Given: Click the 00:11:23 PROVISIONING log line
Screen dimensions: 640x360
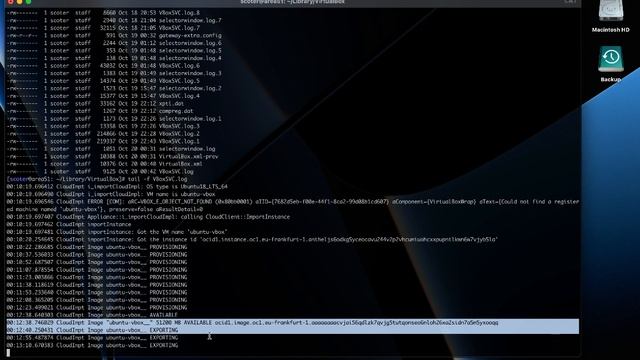Looking at the screenshot, I should click(96, 277).
